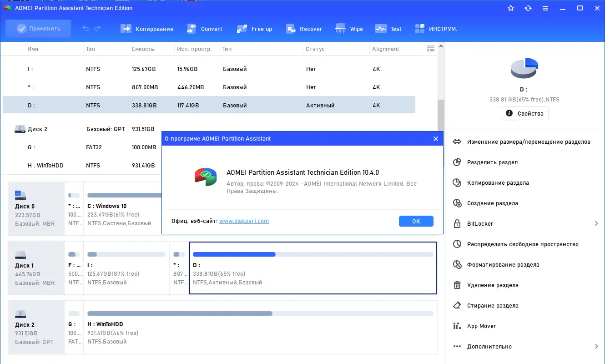
Task: Click the column settings icon beside Alignment header
Action: coord(431,49)
